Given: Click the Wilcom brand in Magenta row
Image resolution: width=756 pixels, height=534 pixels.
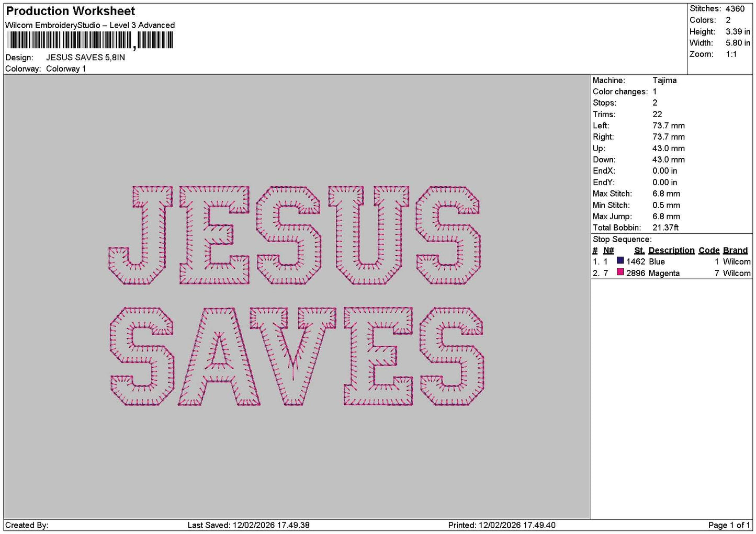Looking at the screenshot, I should tap(737, 274).
